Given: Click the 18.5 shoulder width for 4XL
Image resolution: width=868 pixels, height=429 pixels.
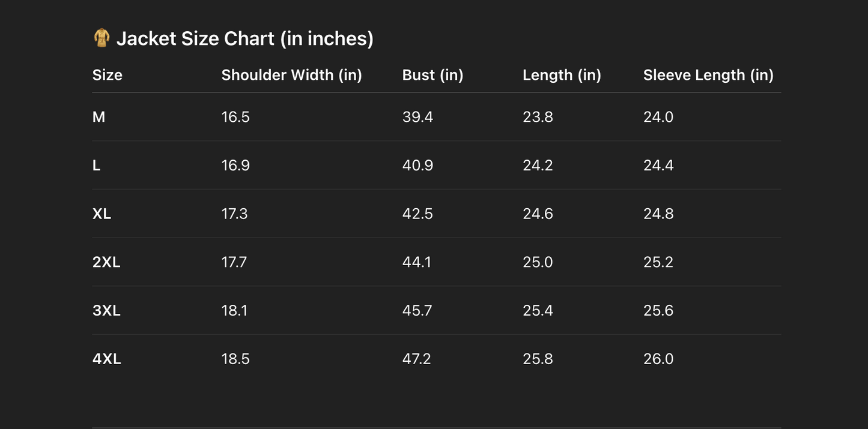Looking at the screenshot, I should [x=235, y=359].
